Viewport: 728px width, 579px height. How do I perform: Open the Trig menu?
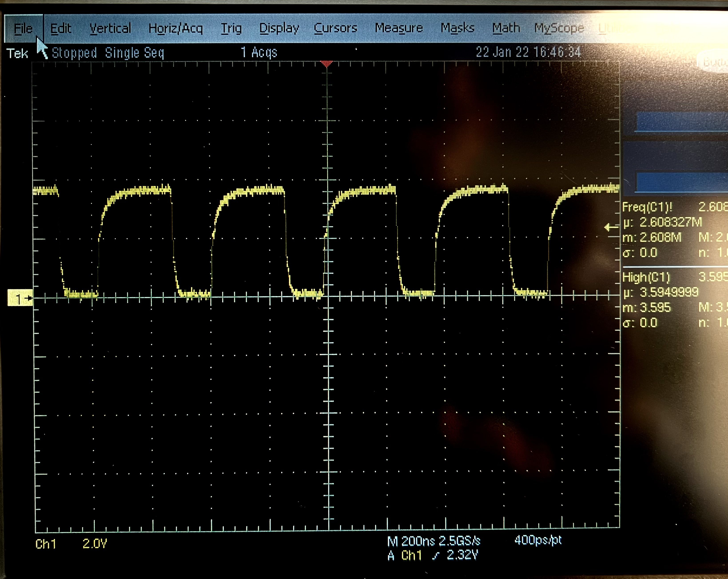pos(231,29)
